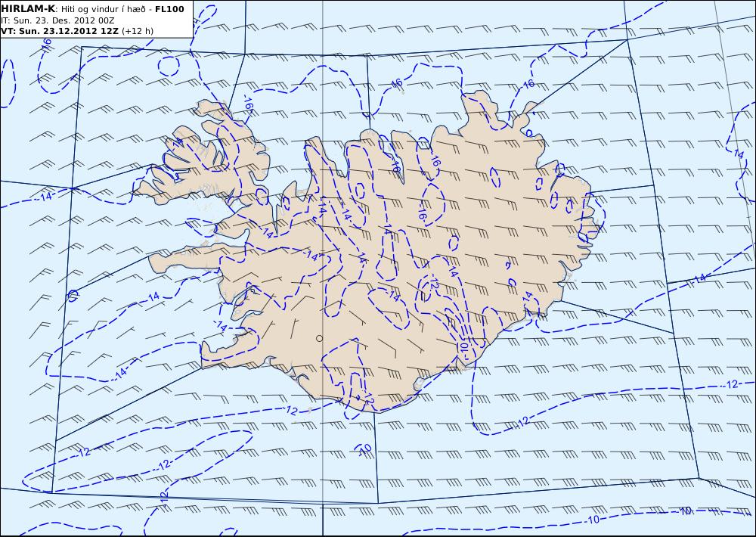Click the 'VT: Sun. 23.12.2012 12Z' valid time
This screenshot has height=537, width=756.
[x=60, y=31]
